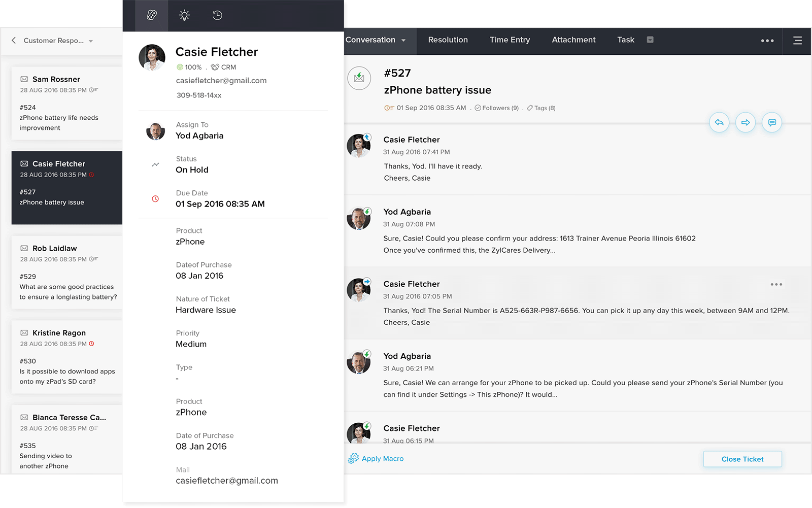Click SLA timer icon on Sam Rossner card
Image resolution: width=812 pixels, height=508 pixels.
click(93, 90)
